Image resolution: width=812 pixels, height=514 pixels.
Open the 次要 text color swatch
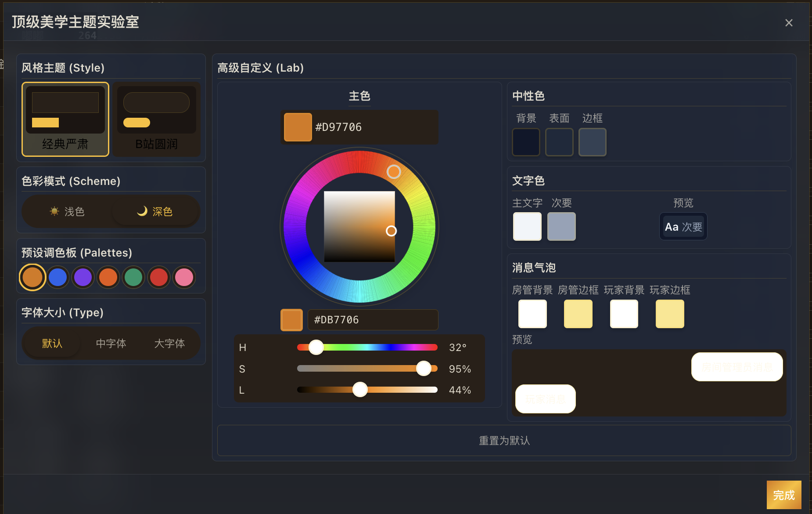point(561,226)
